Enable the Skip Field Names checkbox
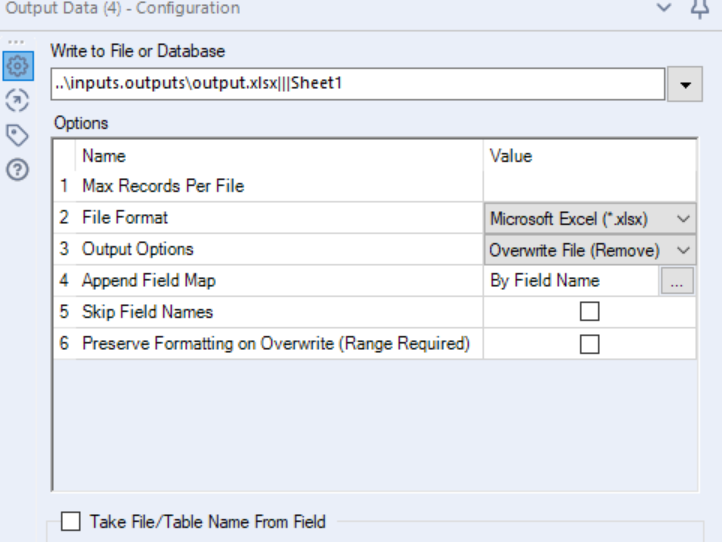The height and width of the screenshot is (542, 722). 590,312
